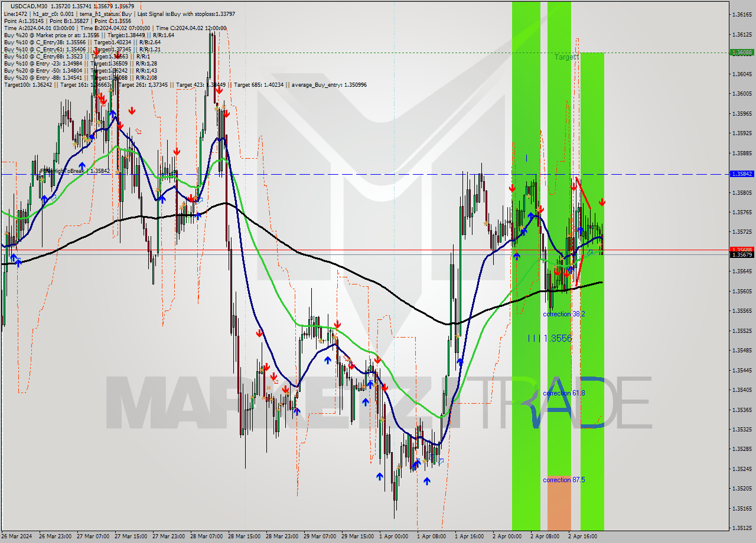This screenshot has height=543, width=756.
Task: Click the '27 Mar 15:00' time axis label
Action: (x=131, y=537)
